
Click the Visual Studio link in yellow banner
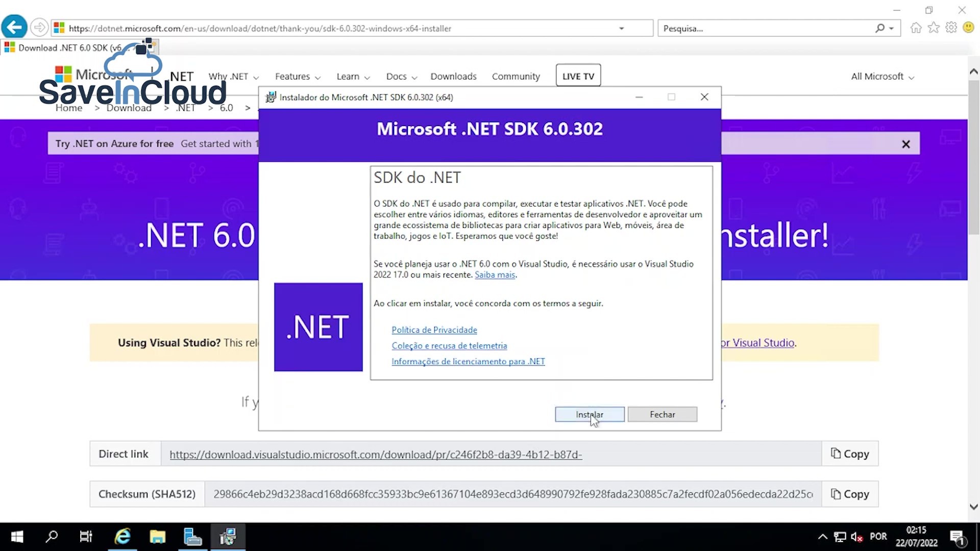point(757,343)
